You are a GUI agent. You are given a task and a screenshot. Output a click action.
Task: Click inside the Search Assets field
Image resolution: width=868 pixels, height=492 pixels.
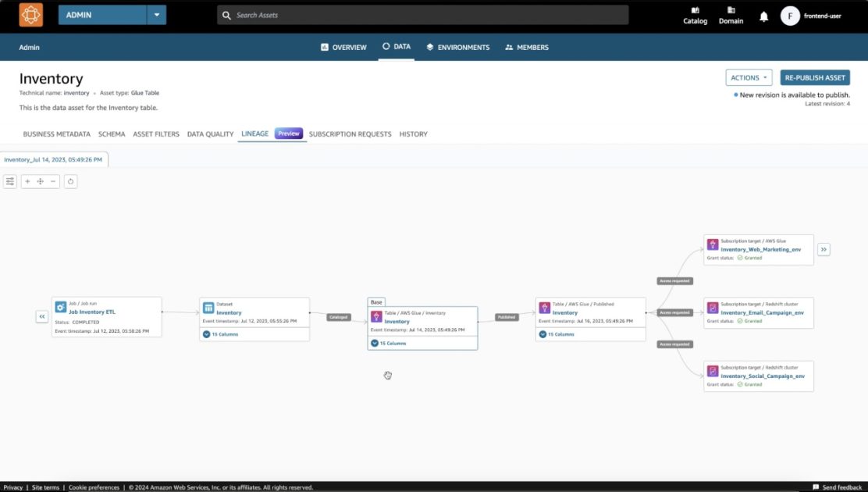tap(422, 15)
